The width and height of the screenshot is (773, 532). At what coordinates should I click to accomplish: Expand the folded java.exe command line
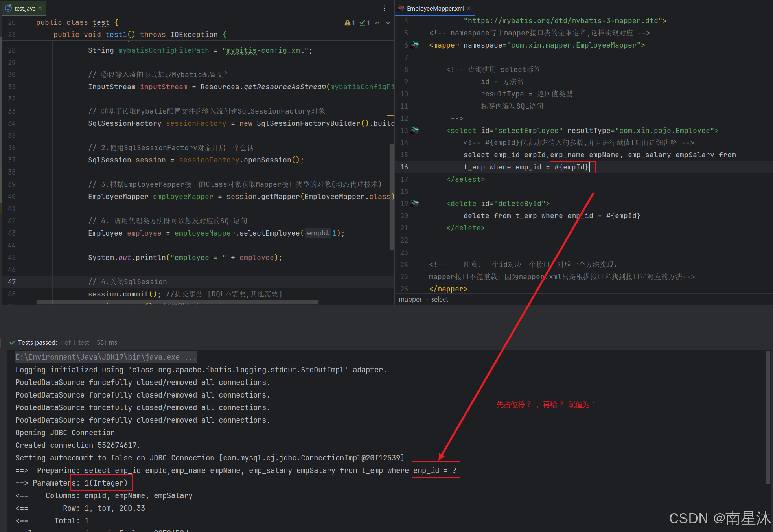[106, 357]
